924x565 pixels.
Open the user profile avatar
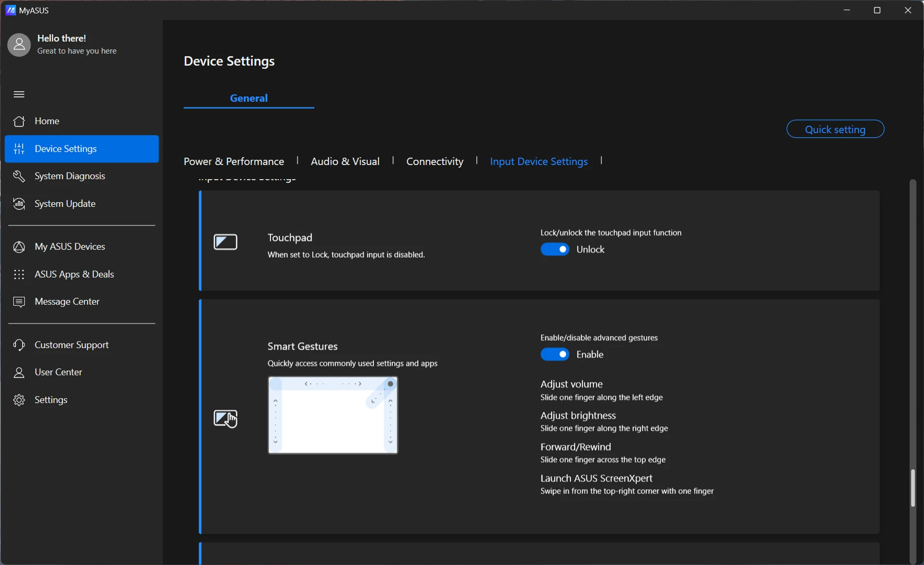pos(19,44)
